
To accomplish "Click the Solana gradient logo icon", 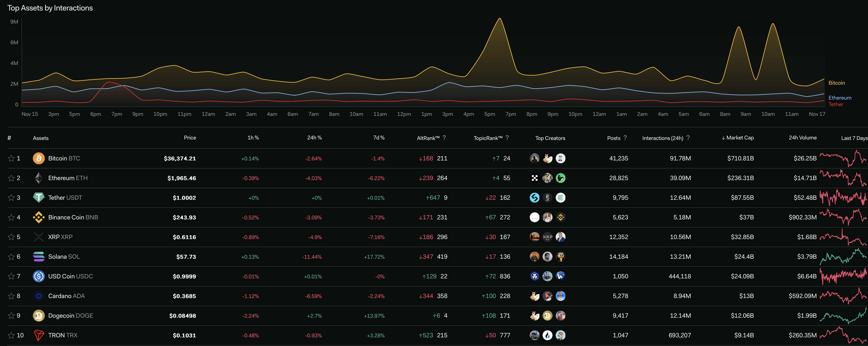I will click(38, 257).
